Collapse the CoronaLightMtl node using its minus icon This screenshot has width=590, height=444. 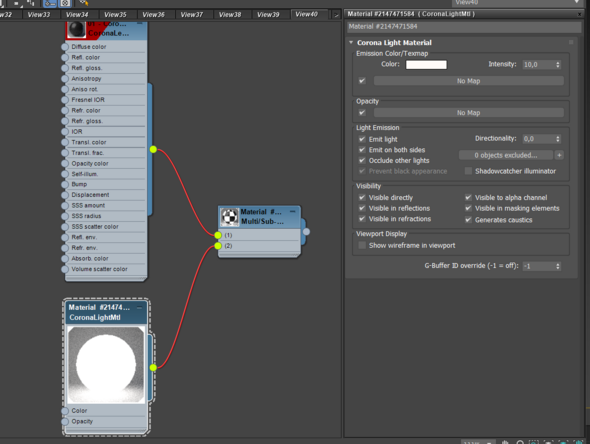[140, 308]
